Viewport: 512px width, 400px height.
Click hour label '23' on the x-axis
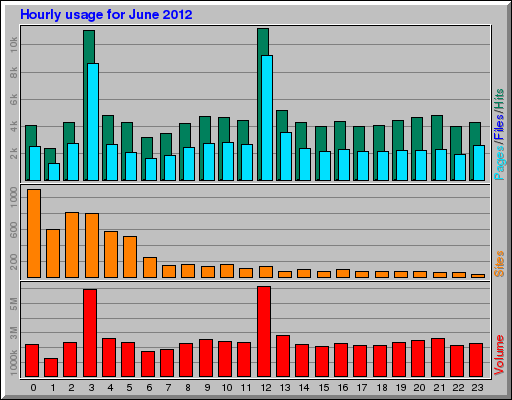point(477,388)
